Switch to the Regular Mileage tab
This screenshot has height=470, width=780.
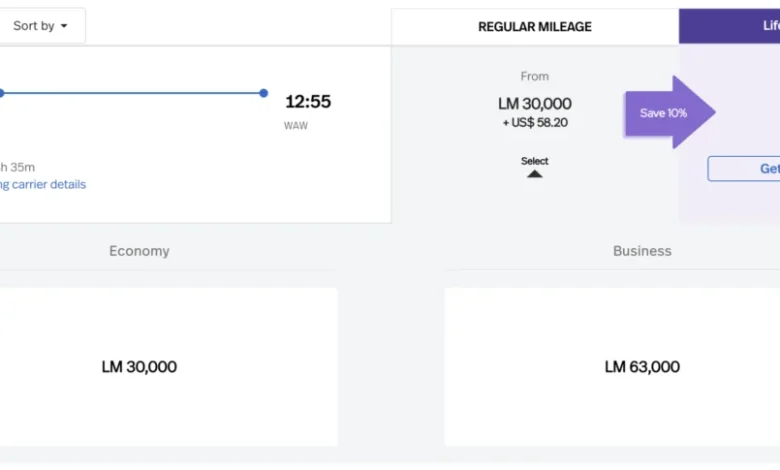[x=534, y=27]
